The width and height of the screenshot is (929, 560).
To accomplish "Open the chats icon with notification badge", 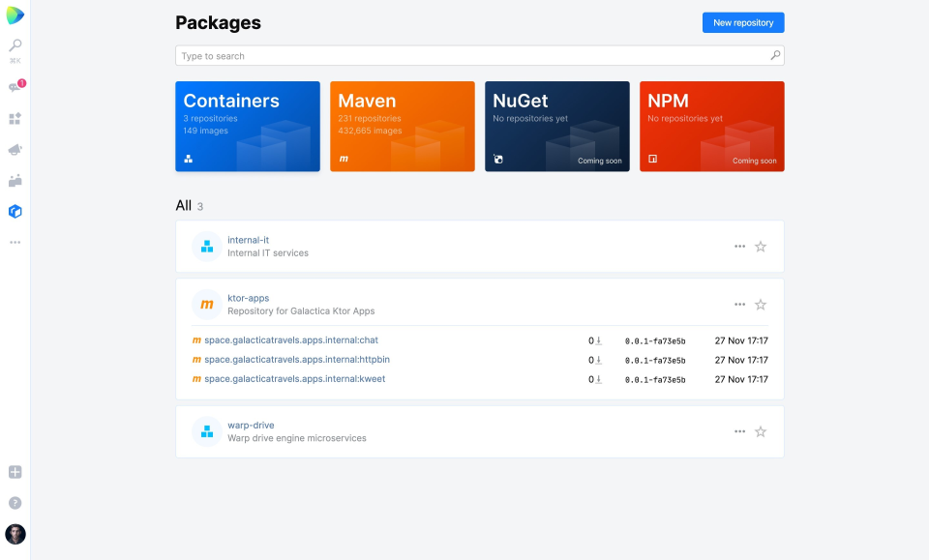I will point(15,87).
